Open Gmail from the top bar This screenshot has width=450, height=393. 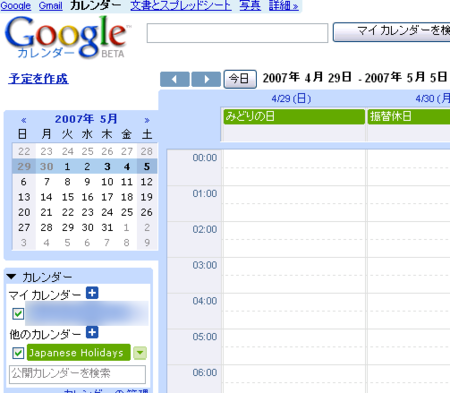pyautogui.click(x=51, y=6)
